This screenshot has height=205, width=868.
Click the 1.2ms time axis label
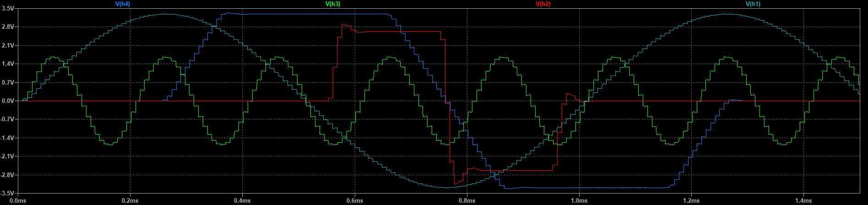691,200
